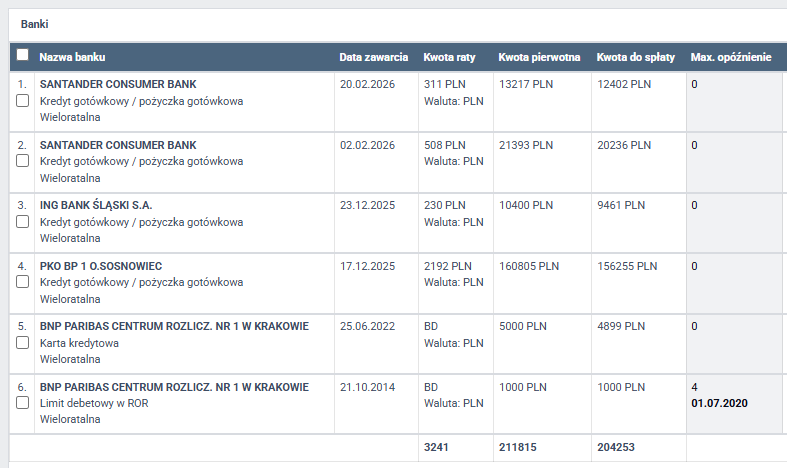Click the Max. opóźnienie column header

click(731, 57)
